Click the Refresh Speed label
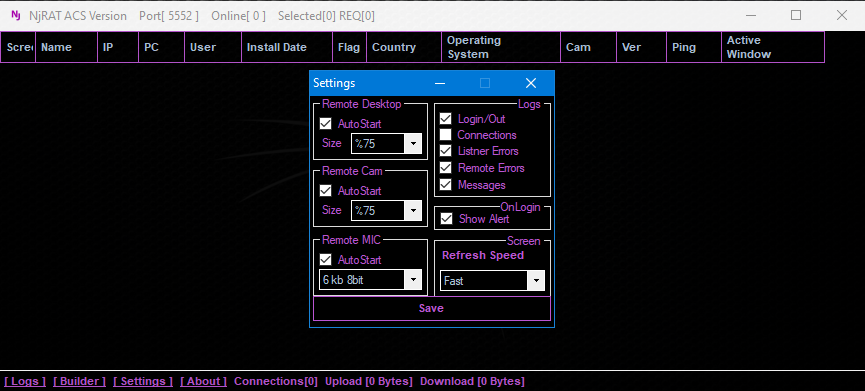 (x=483, y=255)
